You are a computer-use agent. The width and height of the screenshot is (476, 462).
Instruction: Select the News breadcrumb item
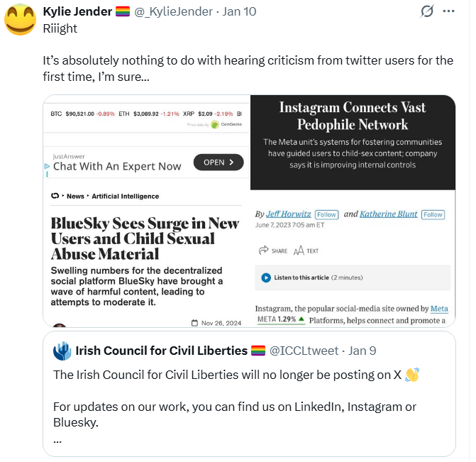pos(75,196)
